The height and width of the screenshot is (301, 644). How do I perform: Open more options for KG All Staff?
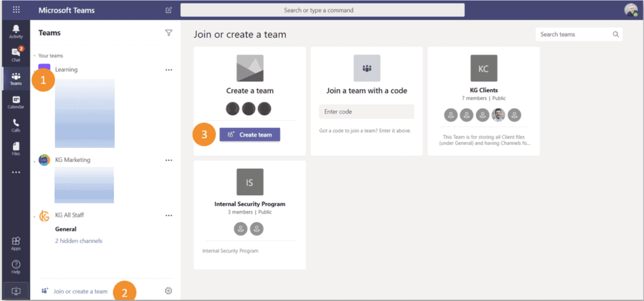[x=169, y=215]
